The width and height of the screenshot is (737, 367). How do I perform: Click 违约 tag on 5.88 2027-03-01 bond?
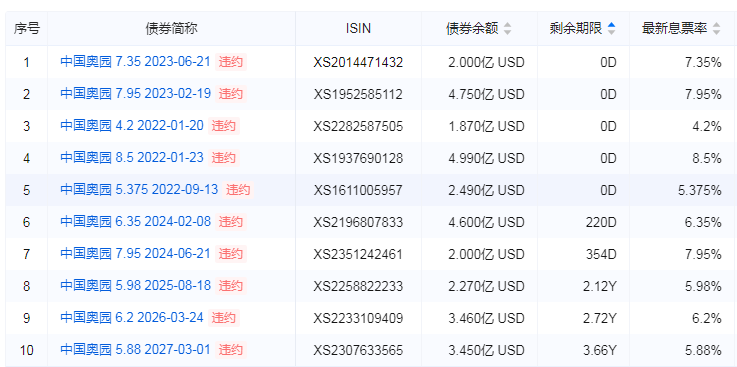pos(231,350)
